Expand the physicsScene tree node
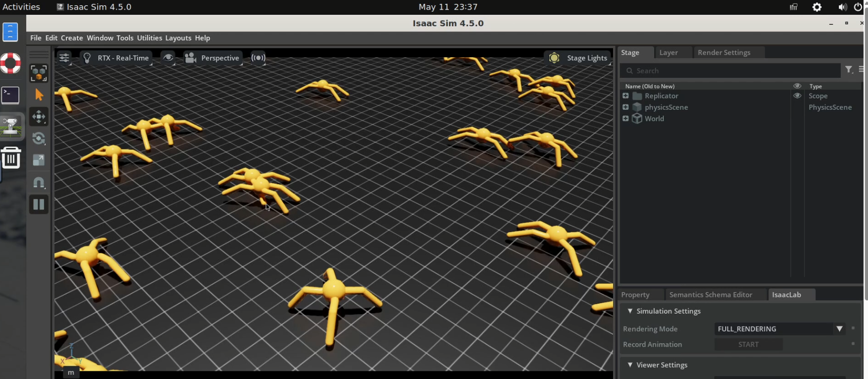The image size is (868, 379). (625, 107)
